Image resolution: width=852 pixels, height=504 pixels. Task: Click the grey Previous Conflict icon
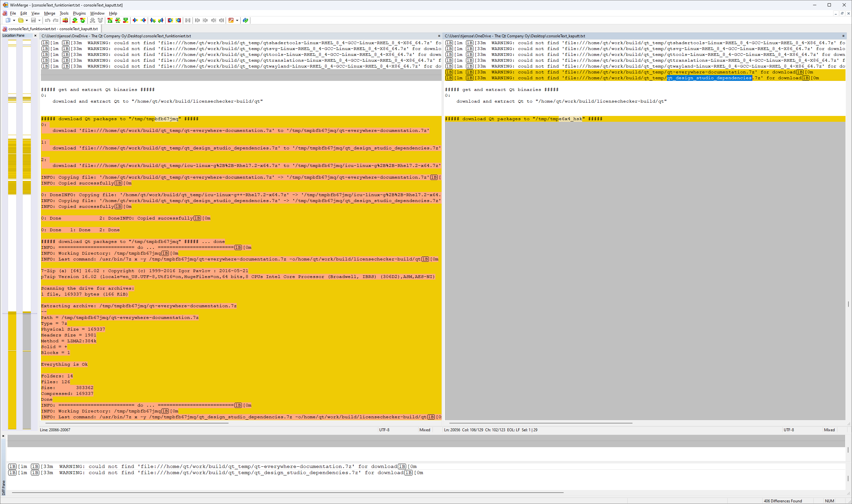(101, 20)
